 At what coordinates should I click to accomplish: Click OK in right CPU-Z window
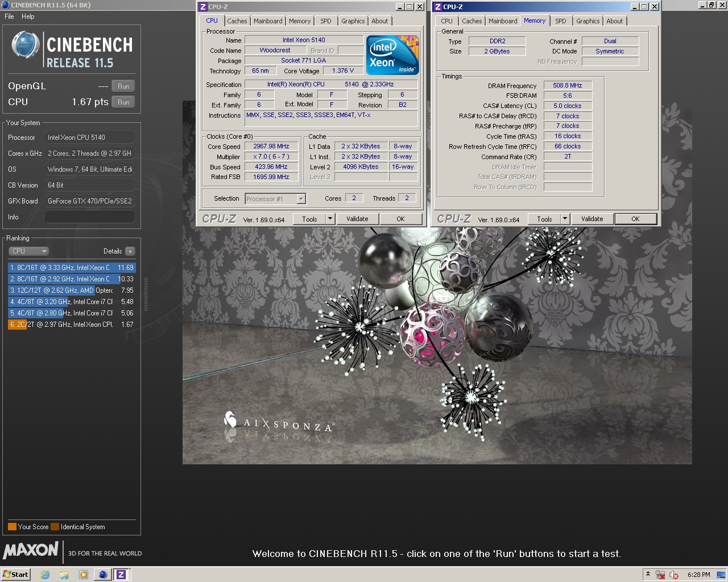635,219
